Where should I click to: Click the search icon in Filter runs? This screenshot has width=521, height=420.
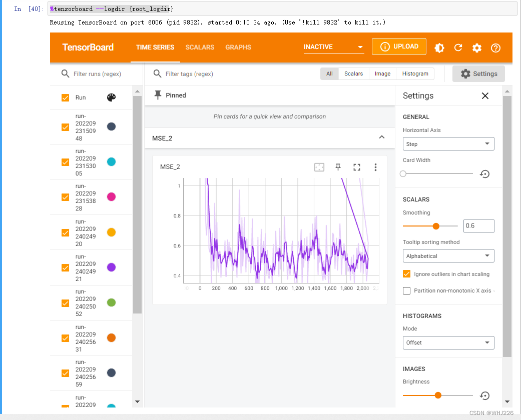[65, 73]
